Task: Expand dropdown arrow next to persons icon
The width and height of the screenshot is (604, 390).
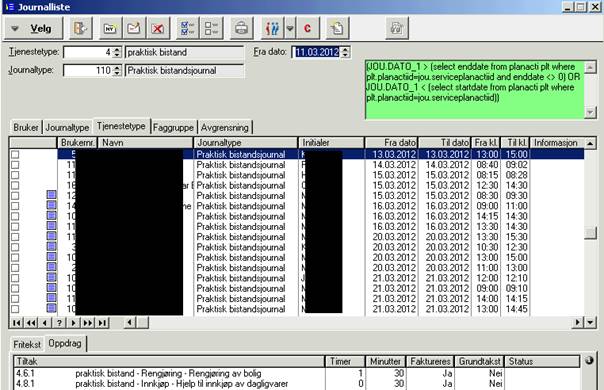Action: 290,28
